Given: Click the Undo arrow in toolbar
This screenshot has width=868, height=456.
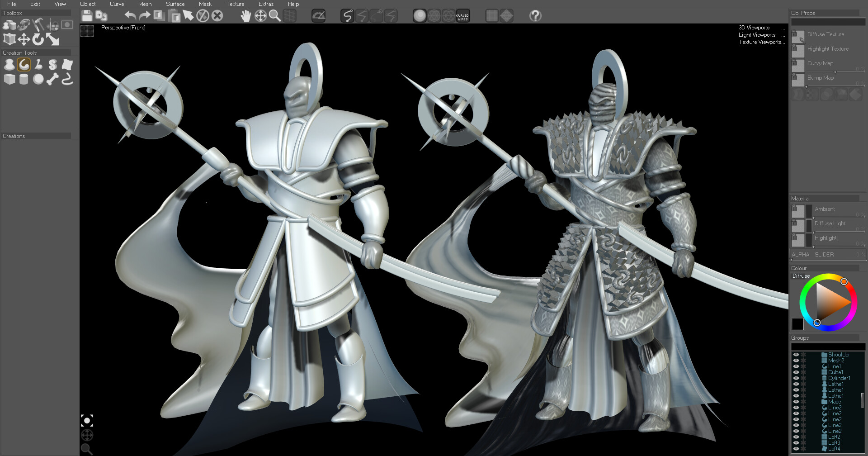Looking at the screenshot, I should click(130, 16).
